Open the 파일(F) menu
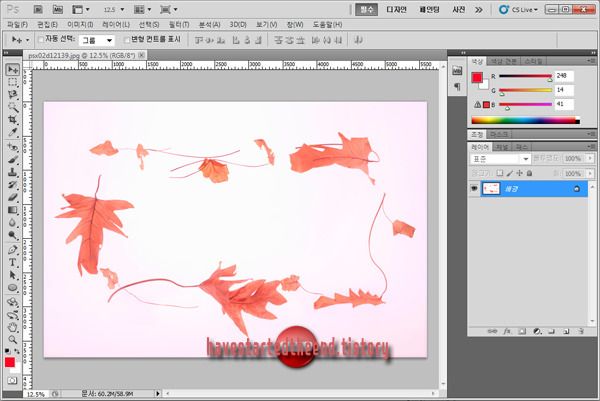This screenshot has height=401, width=600. click(18, 24)
